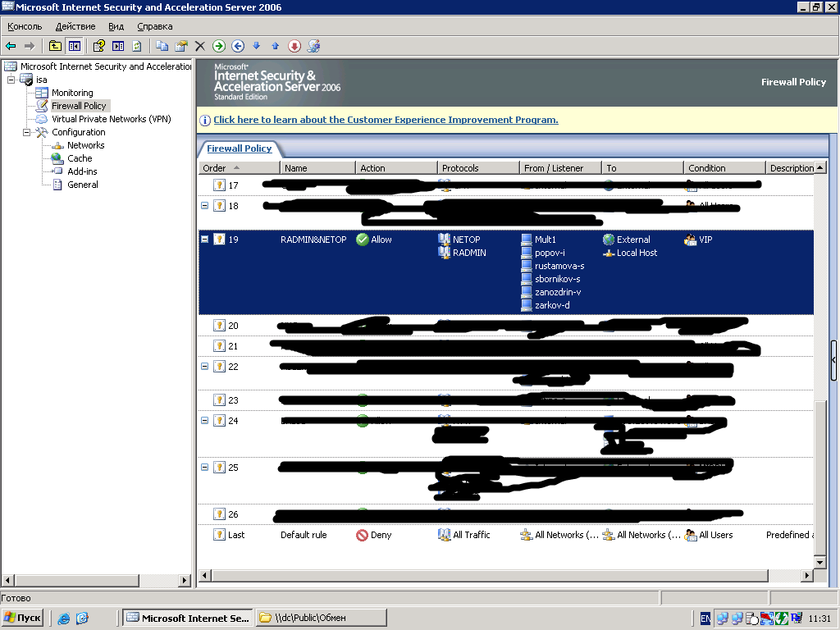The width and height of the screenshot is (840, 630).
Task: Click the RADMIN protocol entry
Action: pyautogui.click(x=463, y=253)
